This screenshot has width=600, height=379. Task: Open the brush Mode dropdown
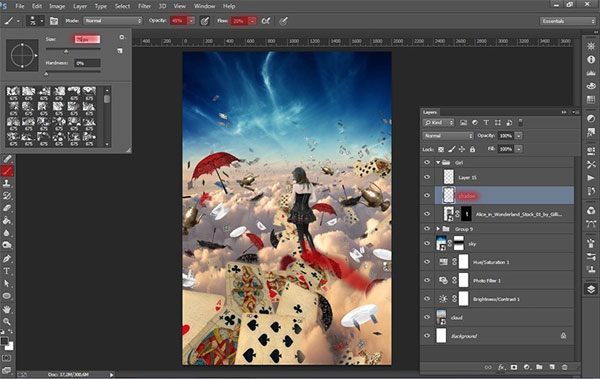(113, 21)
